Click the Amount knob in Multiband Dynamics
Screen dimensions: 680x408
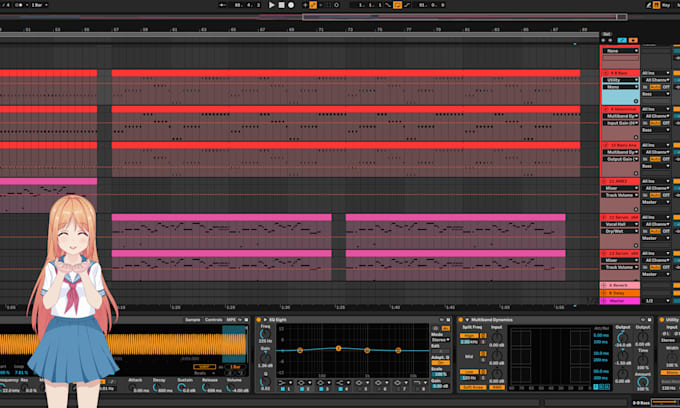pos(643,382)
